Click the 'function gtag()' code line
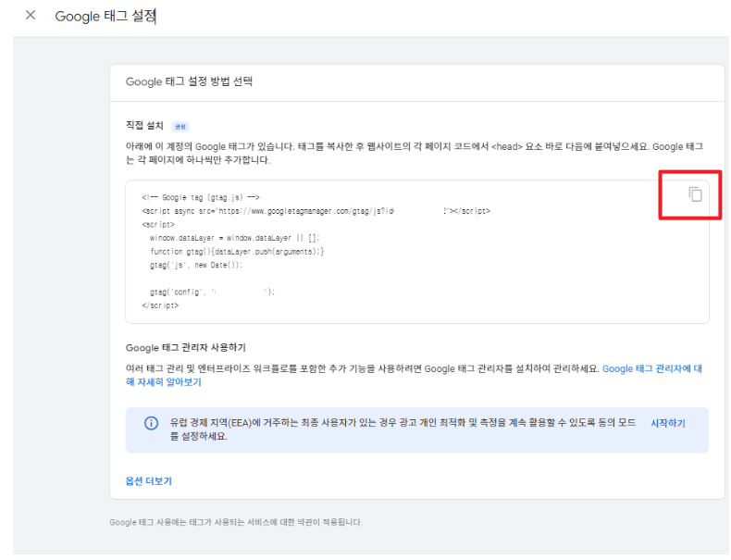The image size is (731, 560). click(237, 252)
